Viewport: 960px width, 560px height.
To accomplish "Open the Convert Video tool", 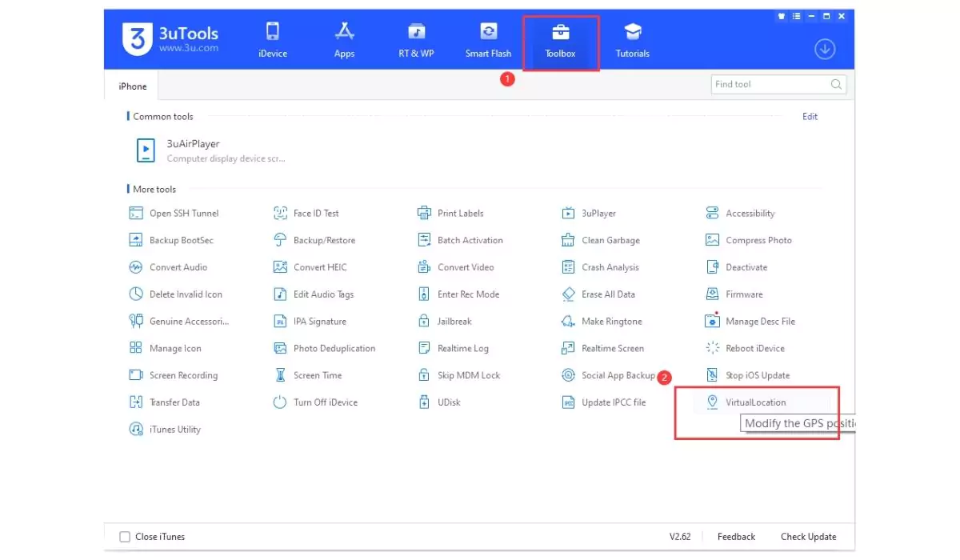I will [x=456, y=267].
